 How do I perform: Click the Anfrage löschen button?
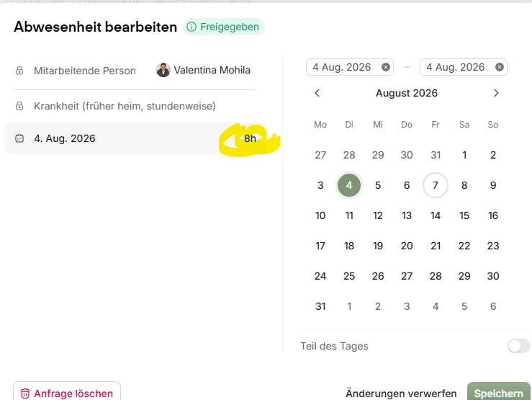pos(67,393)
